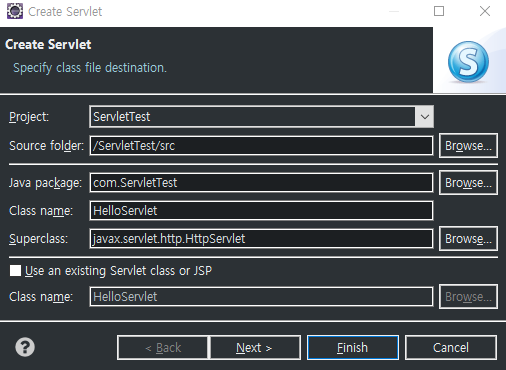Enable Use an existing Servlet class or JSP
Viewport: 506px width, 370px height.
tap(15, 271)
